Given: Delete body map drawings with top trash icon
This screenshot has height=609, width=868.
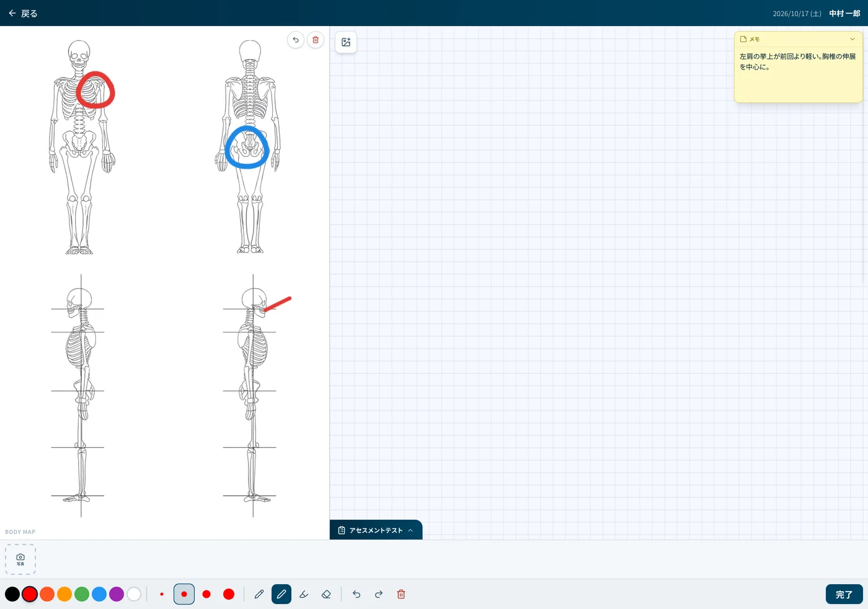Looking at the screenshot, I should (x=316, y=40).
